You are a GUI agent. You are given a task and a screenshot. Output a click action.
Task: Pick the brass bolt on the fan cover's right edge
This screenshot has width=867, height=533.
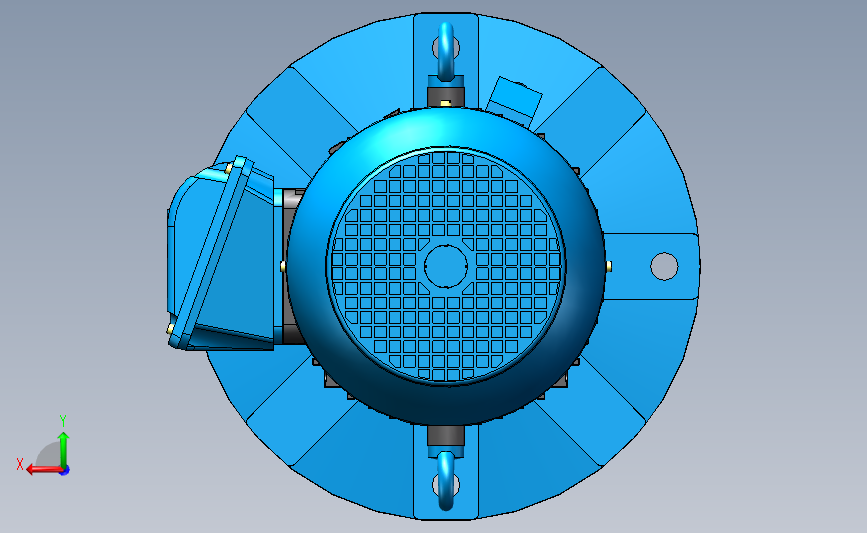pos(609,266)
